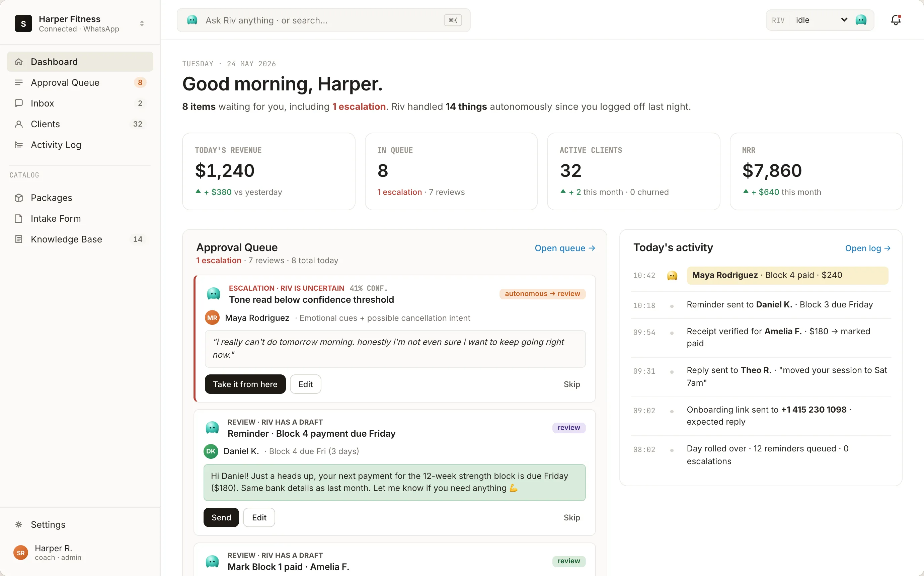Click the Clients person icon
Viewport: 924px width, 576px height.
click(x=19, y=124)
